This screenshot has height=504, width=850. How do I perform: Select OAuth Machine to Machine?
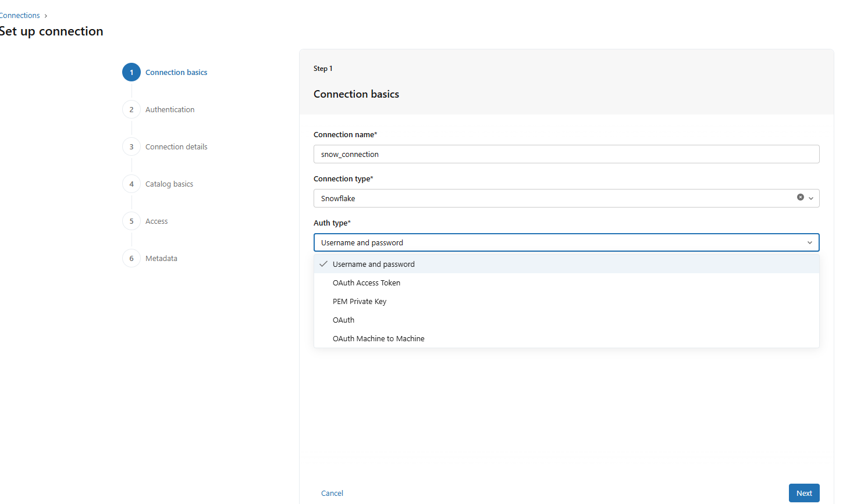[378, 338]
